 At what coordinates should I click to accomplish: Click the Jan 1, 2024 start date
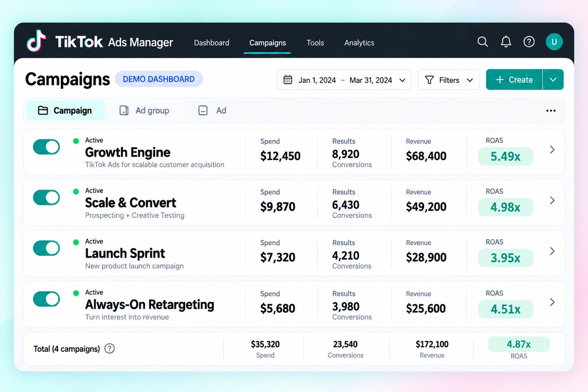coord(317,80)
